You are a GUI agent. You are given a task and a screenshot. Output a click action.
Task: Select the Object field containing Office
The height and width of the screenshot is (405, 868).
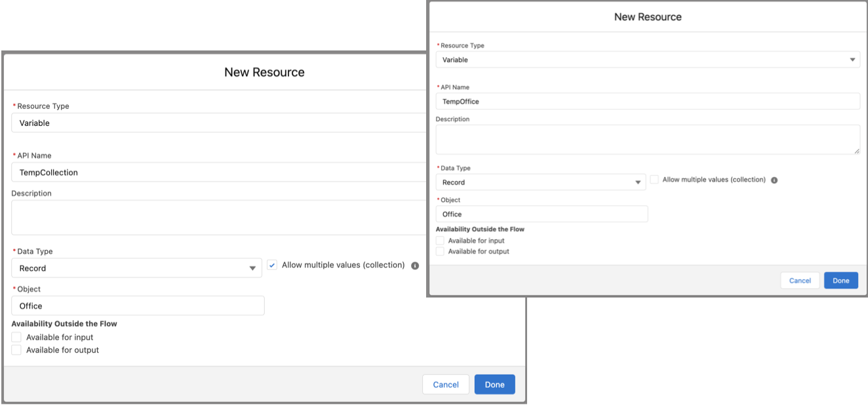(138, 305)
